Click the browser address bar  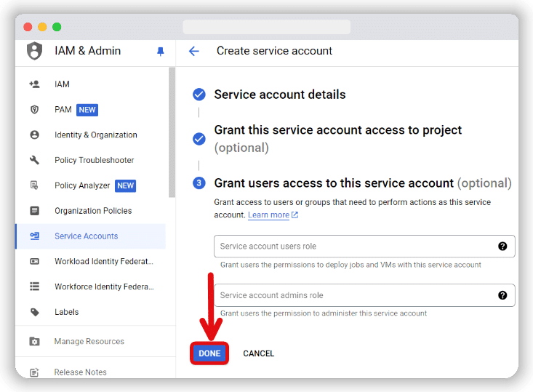pos(266,27)
